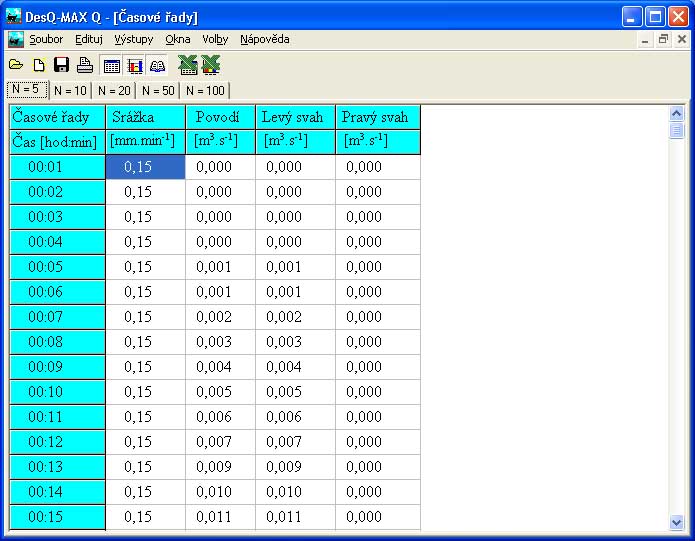Select time row 00:10
The image size is (695, 541).
coord(57,392)
